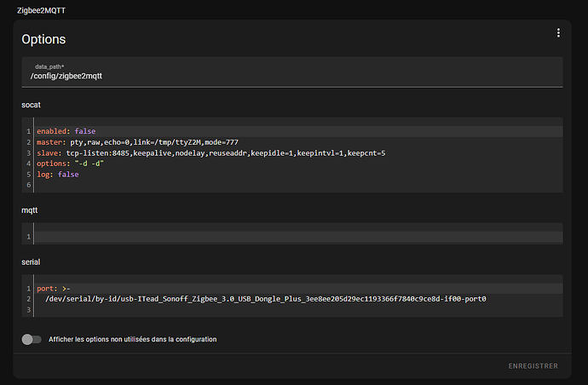Click the serial section label
588x385 pixels.
pos(31,262)
